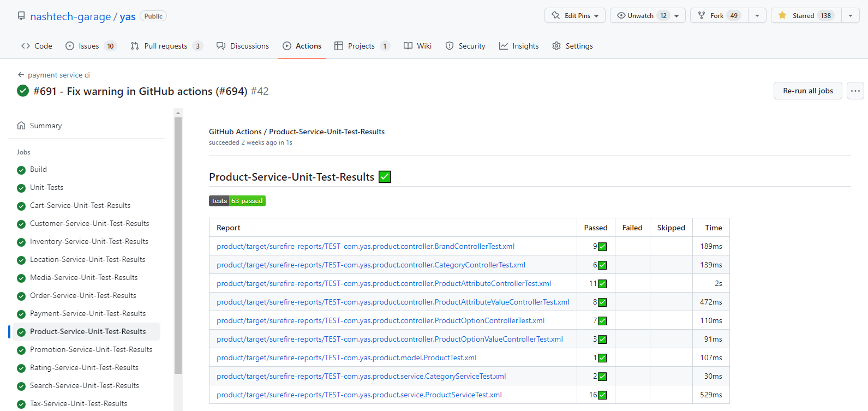Click status icon of Customer-Service-Unit-Test-Results

[21, 224]
